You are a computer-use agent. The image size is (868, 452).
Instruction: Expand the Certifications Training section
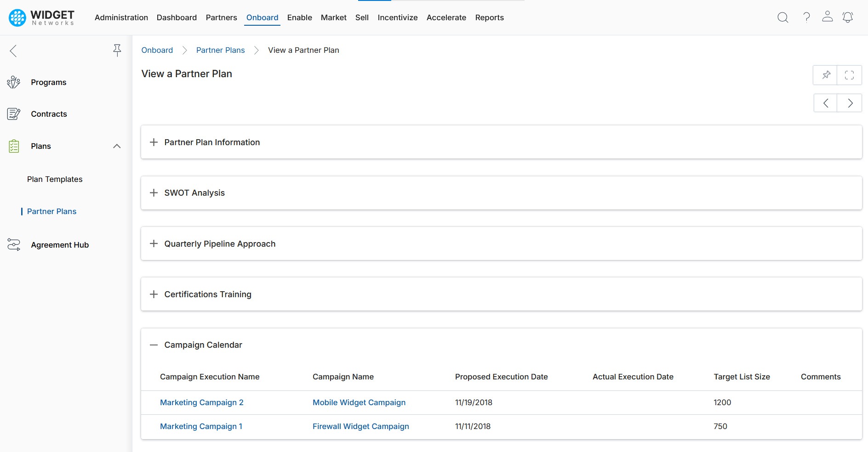(154, 294)
